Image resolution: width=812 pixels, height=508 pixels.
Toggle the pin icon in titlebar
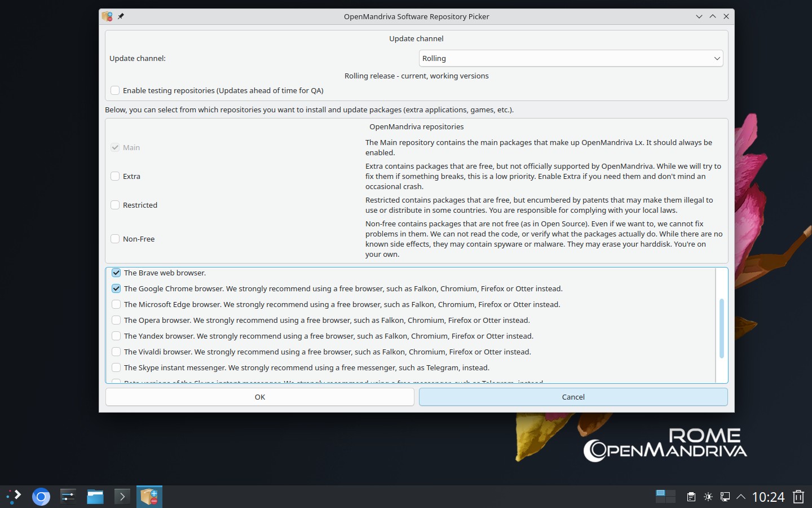(121, 16)
